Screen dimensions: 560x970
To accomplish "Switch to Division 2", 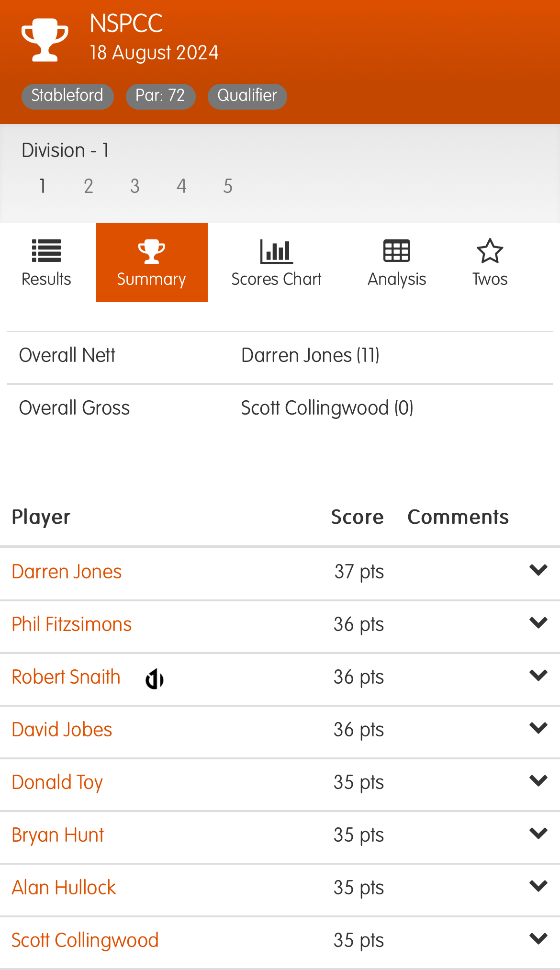I will pos(89,186).
